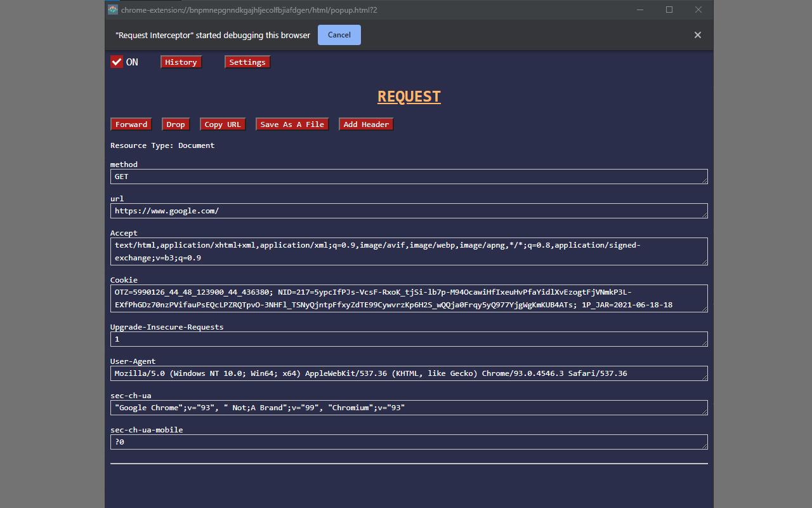Maximize the popup window
The image size is (812, 508).
[x=669, y=10]
